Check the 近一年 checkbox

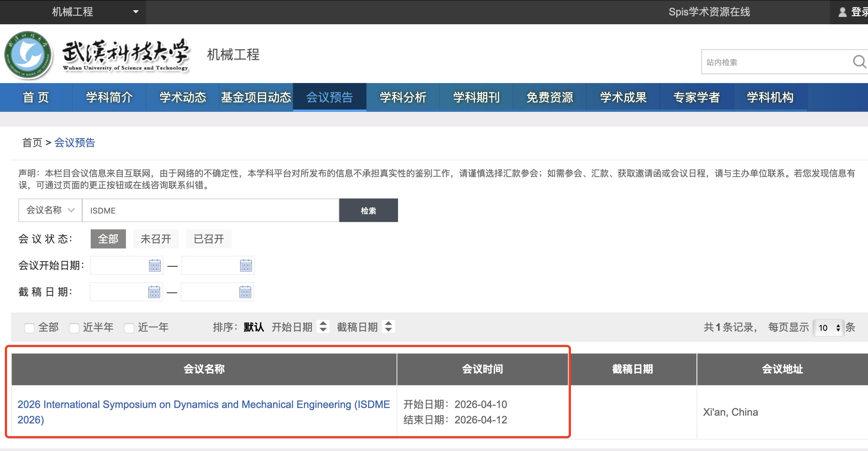pos(129,327)
